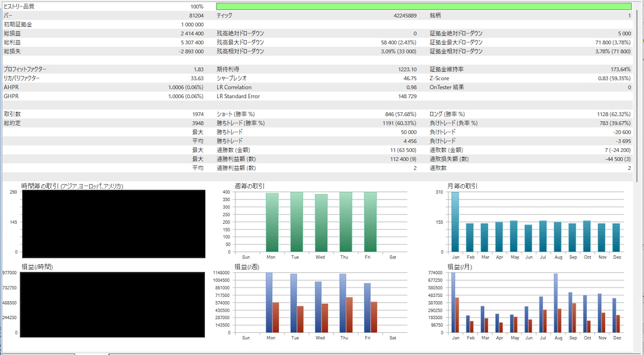This screenshot has width=644, height=355.
Task: Click the blue Mon profit bar in 損益(/週)
Action: tap(269, 302)
